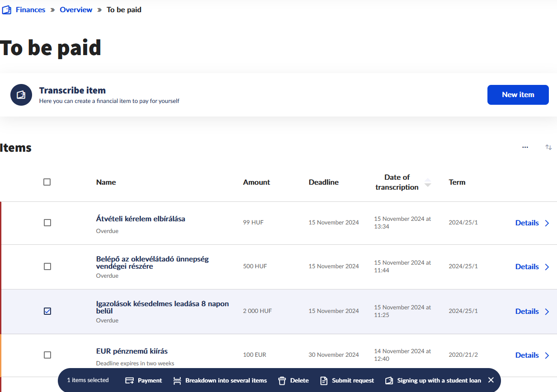Click the New item button
The width and height of the screenshot is (557, 392).
(x=518, y=95)
